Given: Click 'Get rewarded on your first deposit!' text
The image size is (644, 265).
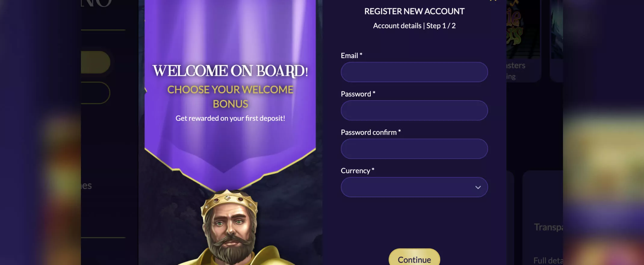Looking at the screenshot, I should 230,118.
